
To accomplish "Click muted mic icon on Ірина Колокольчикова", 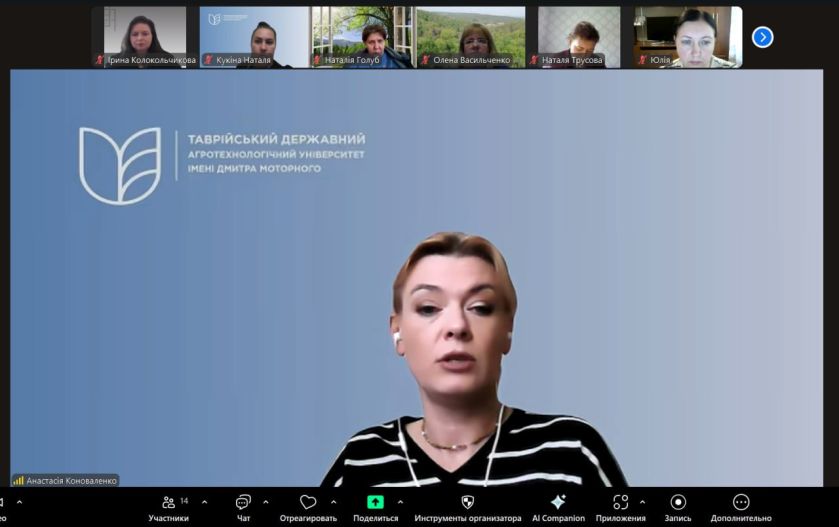I will (x=100, y=60).
